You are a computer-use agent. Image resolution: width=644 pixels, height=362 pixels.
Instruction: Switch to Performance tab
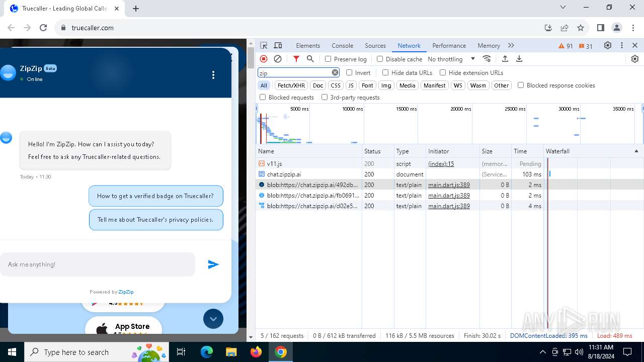(x=449, y=45)
